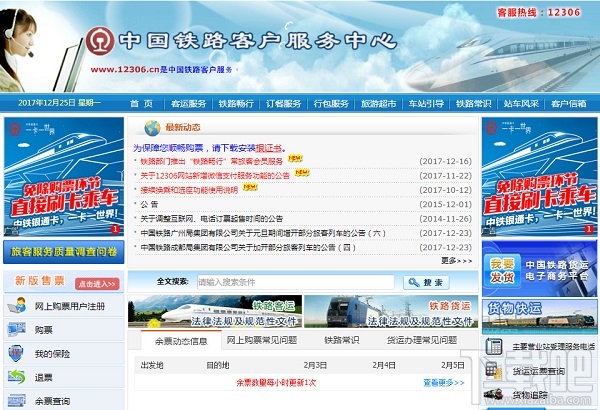Open 客运服务 in the navigation bar
Screen dimensions: 600x410
click(189, 103)
